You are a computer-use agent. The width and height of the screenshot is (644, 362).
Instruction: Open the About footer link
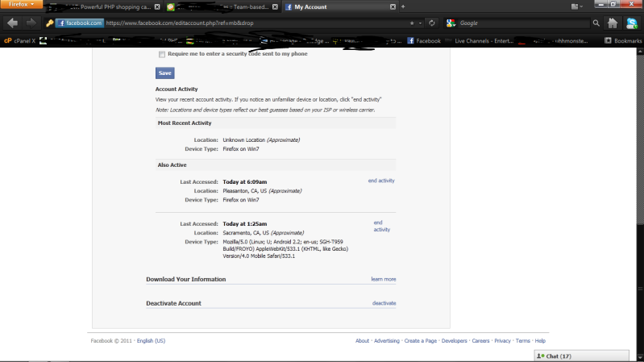pyautogui.click(x=362, y=340)
